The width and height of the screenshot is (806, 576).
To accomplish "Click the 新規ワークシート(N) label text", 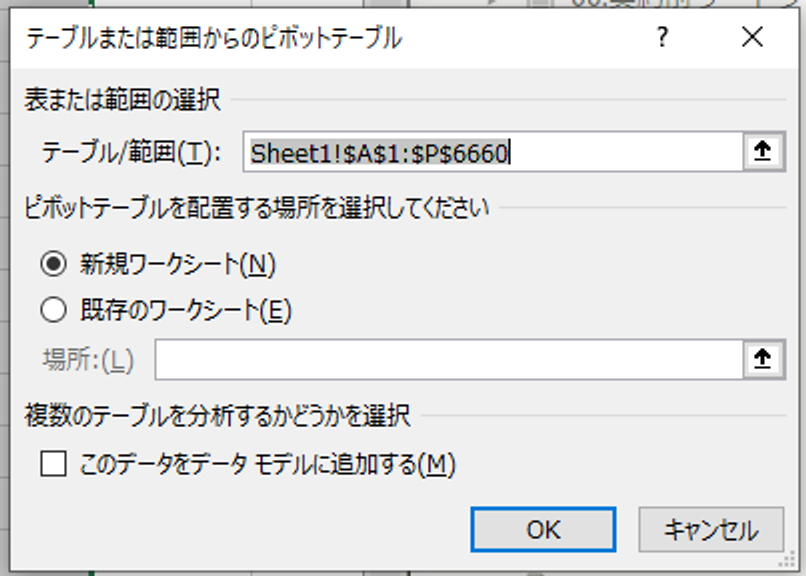I will [x=178, y=265].
